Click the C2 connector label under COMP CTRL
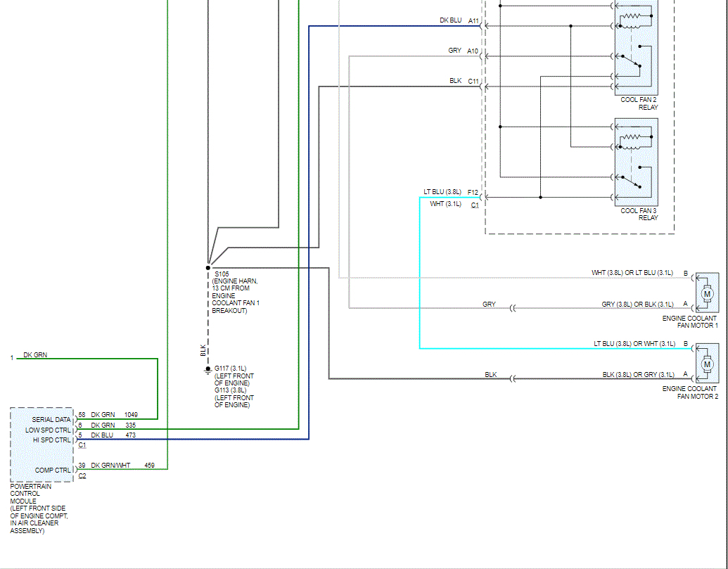728x569 pixels. 82,476
